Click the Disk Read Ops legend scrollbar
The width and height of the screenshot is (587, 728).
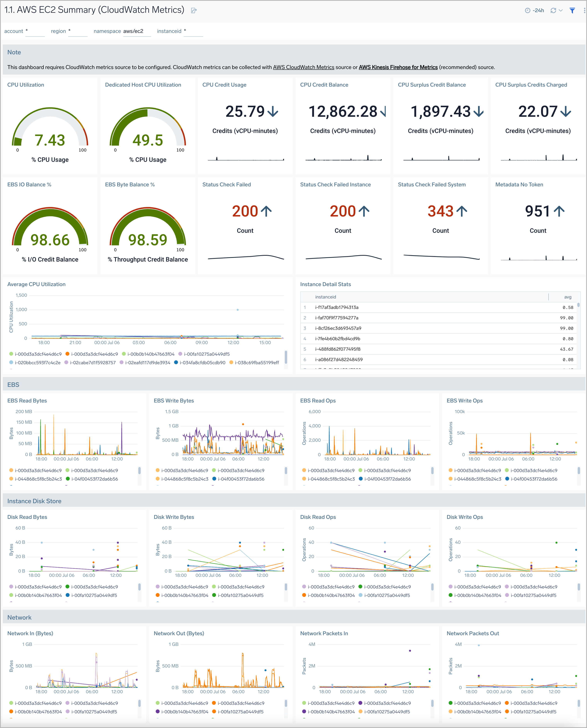tap(432, 587)
